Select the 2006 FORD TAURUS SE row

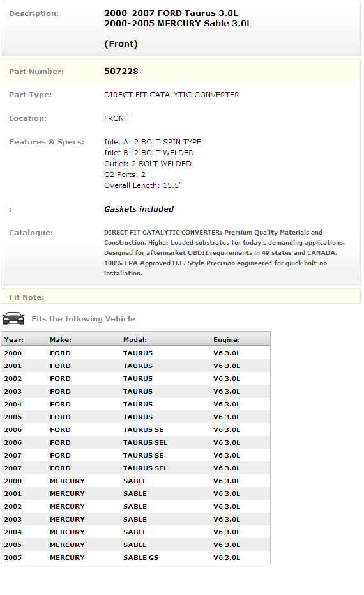(136, 429)
